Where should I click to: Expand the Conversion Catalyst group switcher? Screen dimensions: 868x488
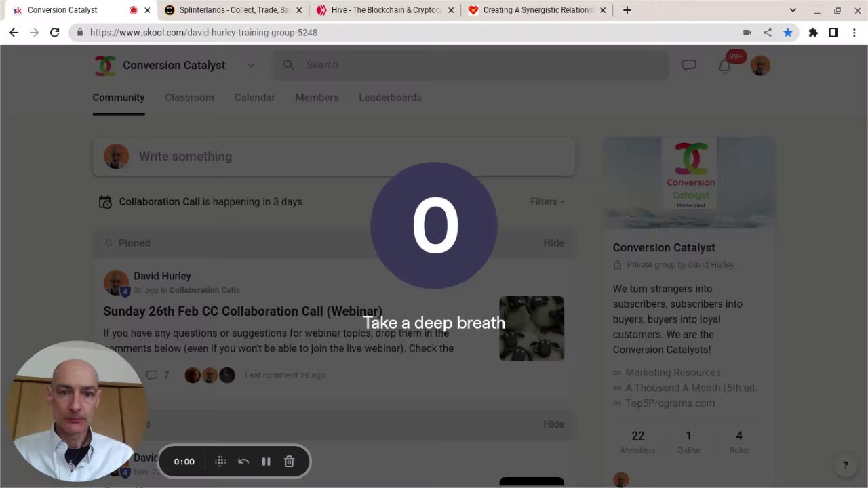tap(251, 65)
